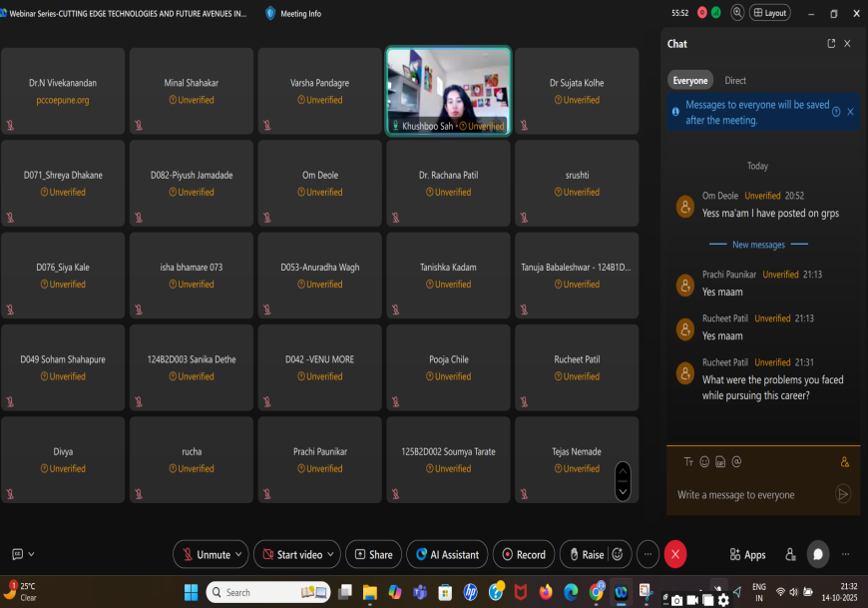This screenshot has width=868, height=608.
Task: Click the @ mention icon
Action: pos(736,461)
